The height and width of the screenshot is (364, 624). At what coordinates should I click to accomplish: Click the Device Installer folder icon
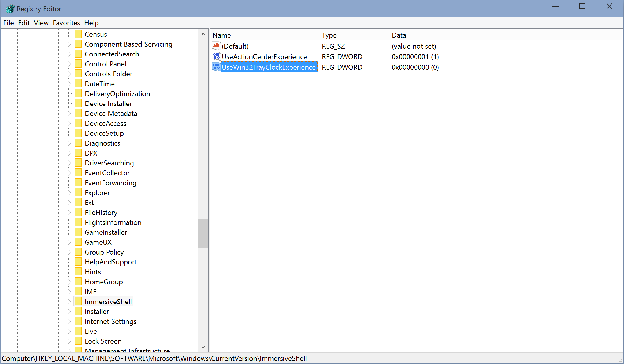(x=78, y=103)
